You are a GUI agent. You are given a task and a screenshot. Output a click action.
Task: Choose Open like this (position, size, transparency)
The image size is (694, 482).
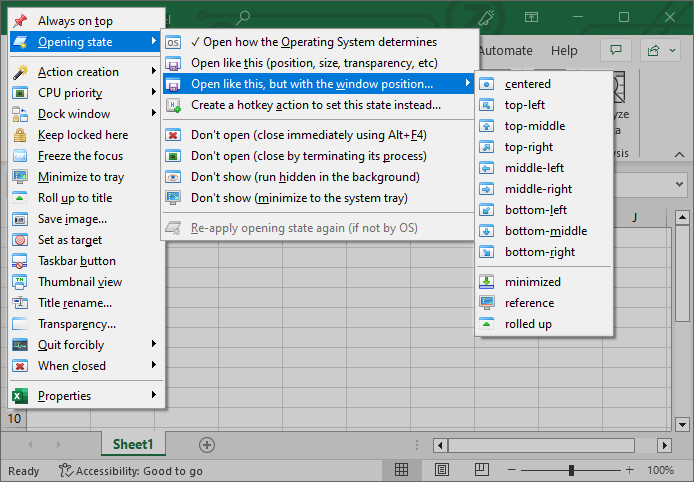tap(317, 63)
